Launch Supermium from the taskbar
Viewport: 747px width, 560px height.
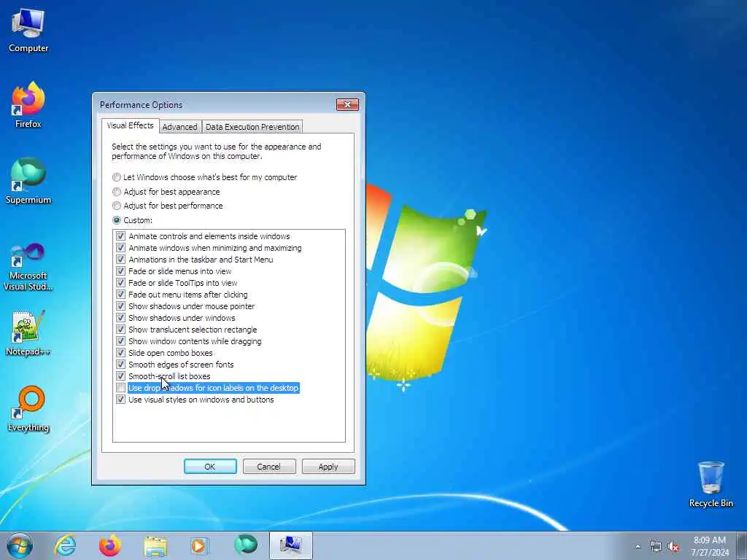click(x=246, y=545)
